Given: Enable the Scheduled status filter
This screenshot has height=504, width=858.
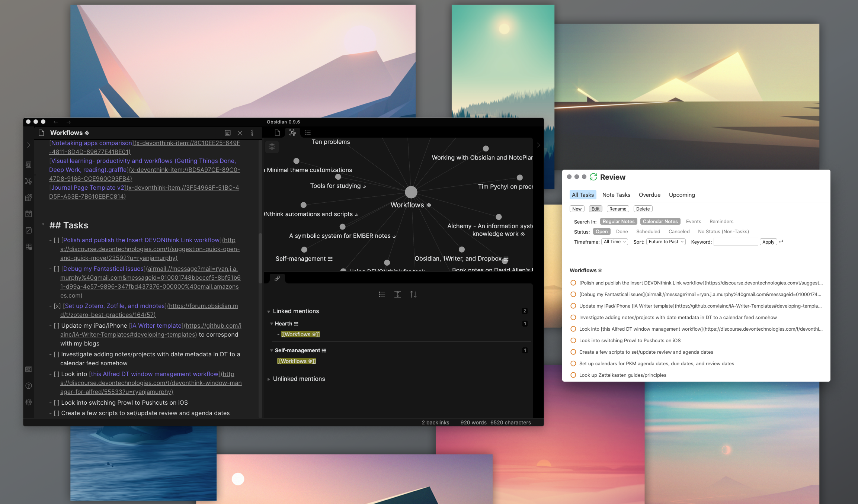Looking at the screenshot, I should pyautogui.click(x=648, y=231).
